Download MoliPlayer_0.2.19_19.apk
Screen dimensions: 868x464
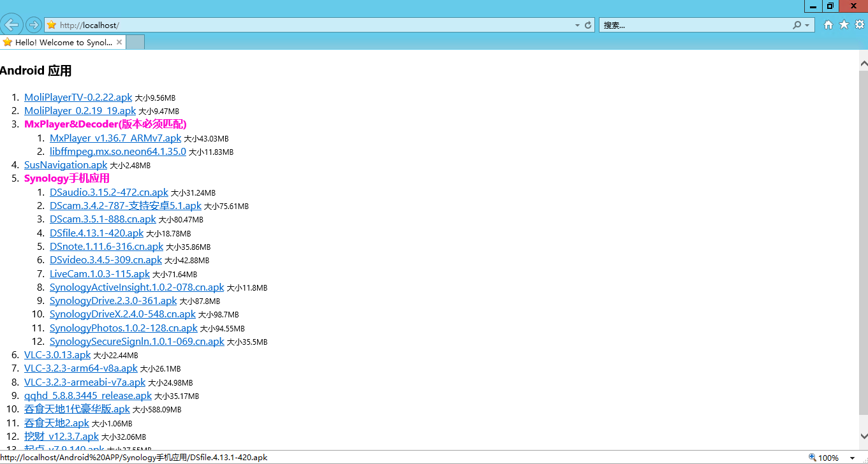tap(80, 111)
